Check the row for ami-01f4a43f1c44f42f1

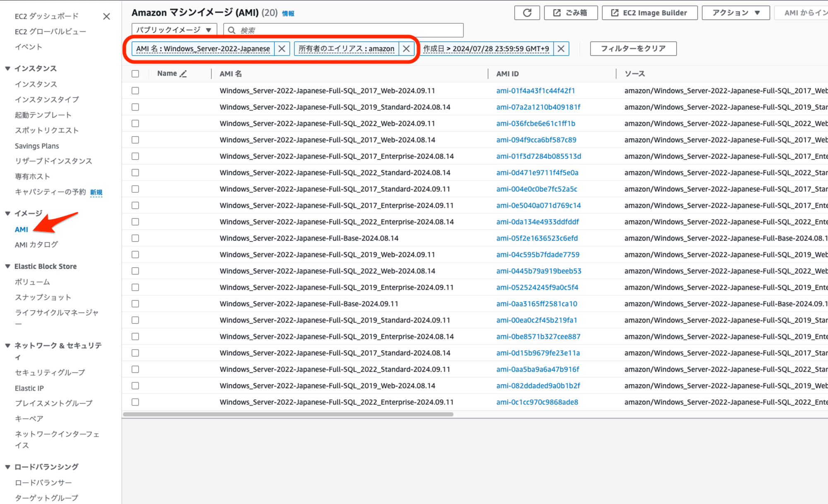135,91
